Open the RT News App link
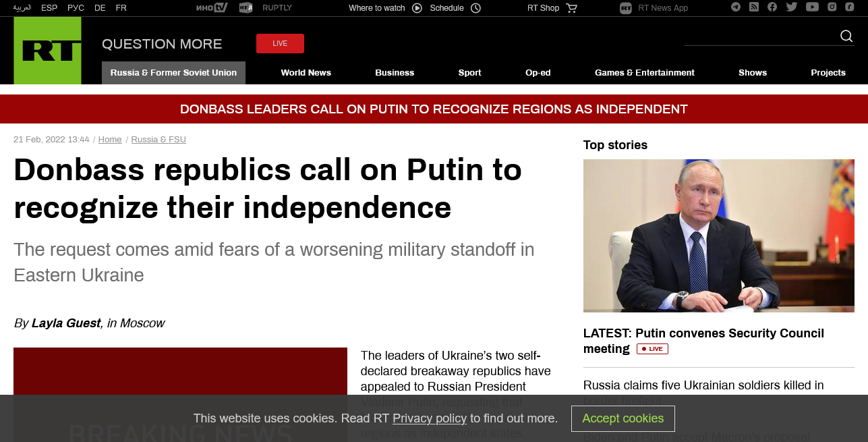Image resolution: width=868 pixels, height=442 pixels. click(x=663, y=8)
